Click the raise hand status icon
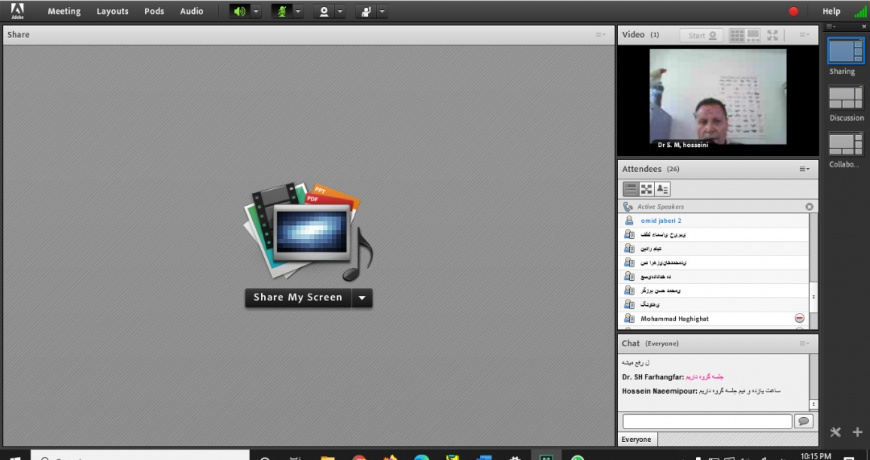Screen dimensions: 870x460 (x=366, y=12)
